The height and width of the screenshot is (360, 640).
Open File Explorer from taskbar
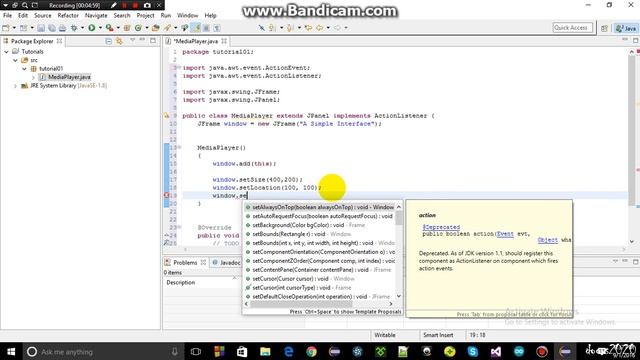tap(265, 351)
